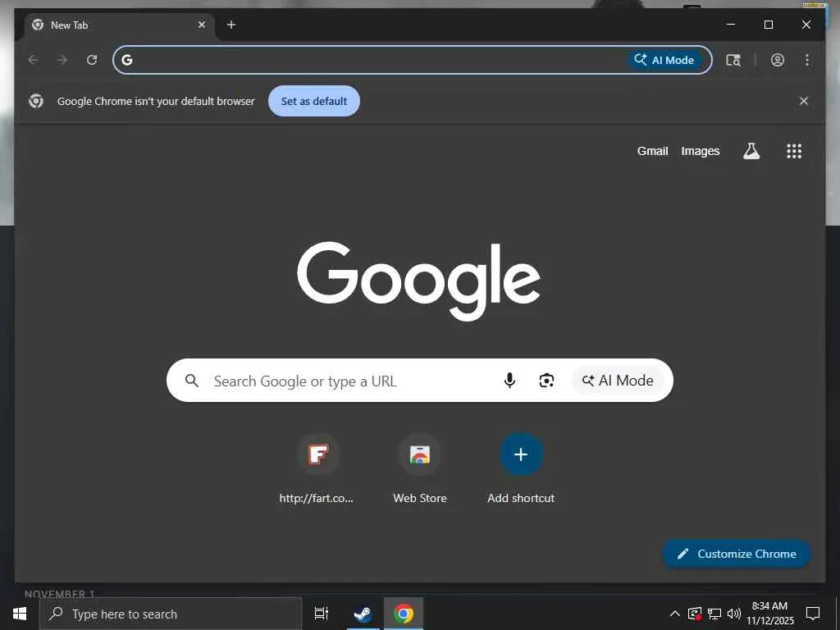The image size is (840, 630).
Task: Open the Google apps grid
Action: point(794,151)
